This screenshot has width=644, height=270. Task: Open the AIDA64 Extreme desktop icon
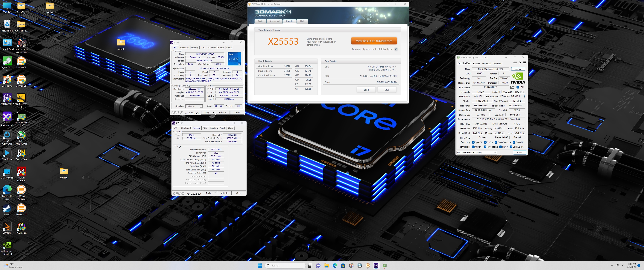(x=21, y=174)
